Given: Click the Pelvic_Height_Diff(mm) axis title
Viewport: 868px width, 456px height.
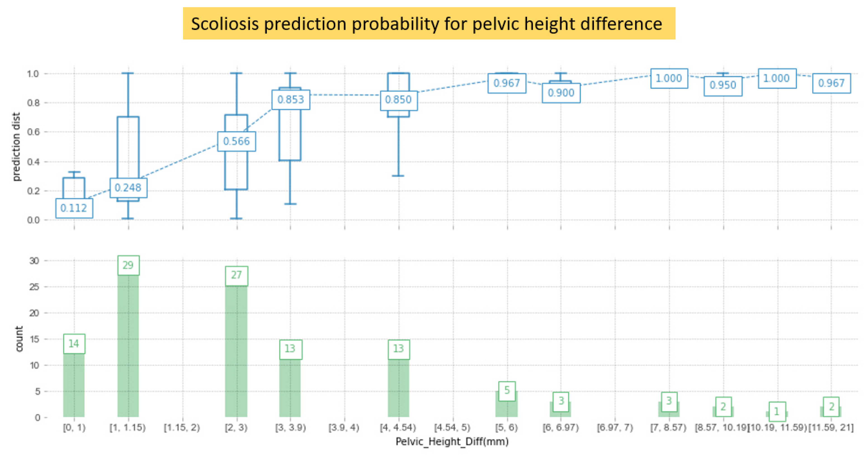Looking at the screenshot, I should pyautogui.click(x=452, y=442).
